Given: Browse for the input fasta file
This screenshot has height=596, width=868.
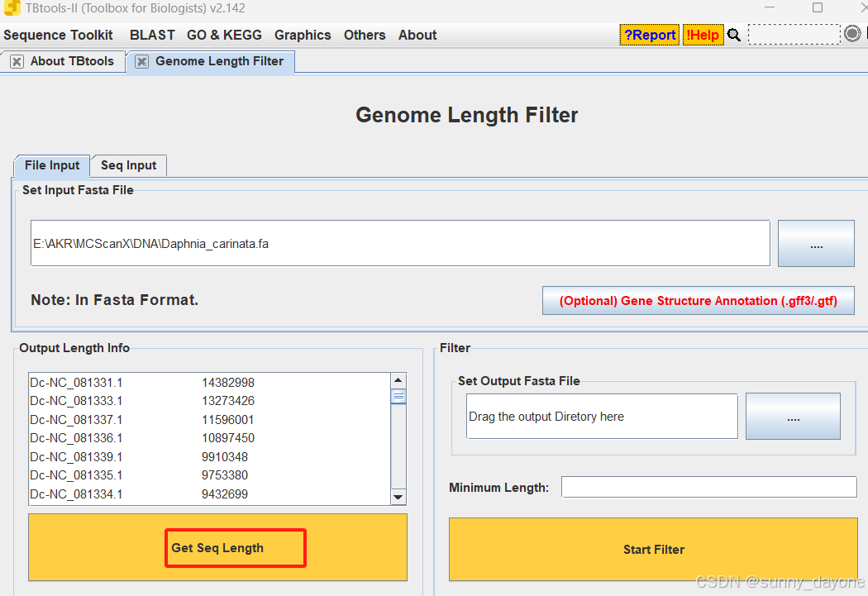Looking at the screenshot, I should click(816, 244).
